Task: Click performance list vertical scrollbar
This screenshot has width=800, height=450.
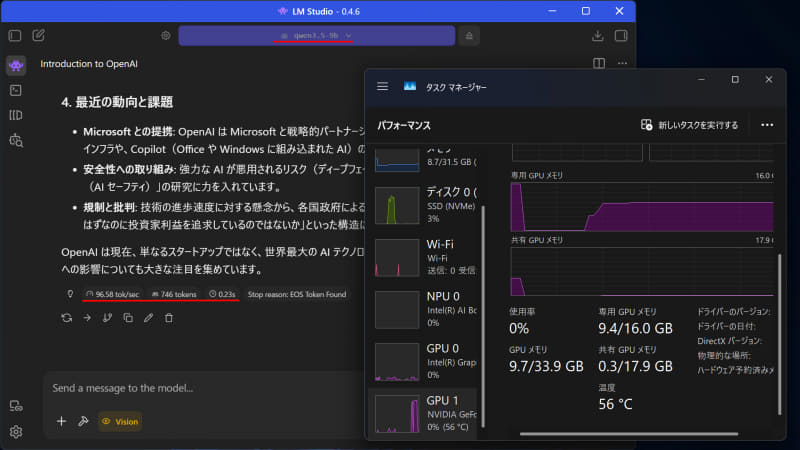Action: click(483, 316)
